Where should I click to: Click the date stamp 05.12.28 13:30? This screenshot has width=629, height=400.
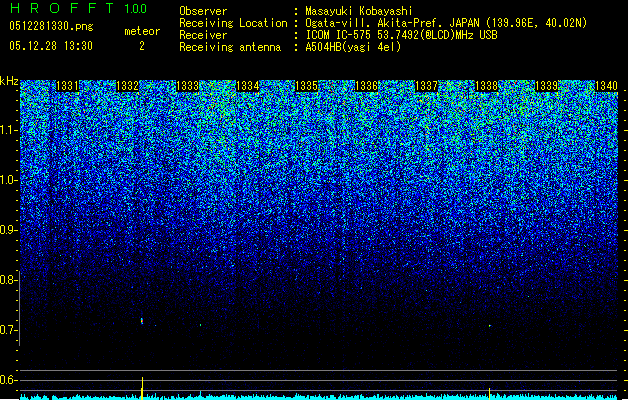tap(51, 46)
